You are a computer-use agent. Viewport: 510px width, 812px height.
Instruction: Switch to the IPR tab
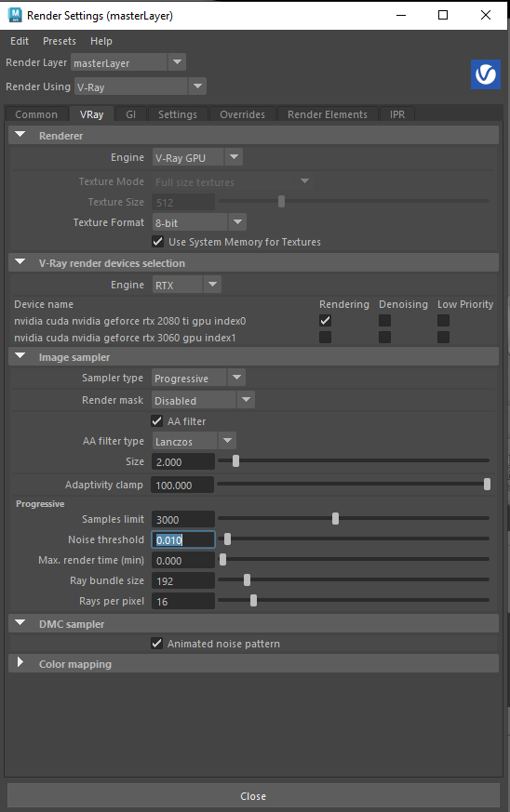tap(397, 114)
